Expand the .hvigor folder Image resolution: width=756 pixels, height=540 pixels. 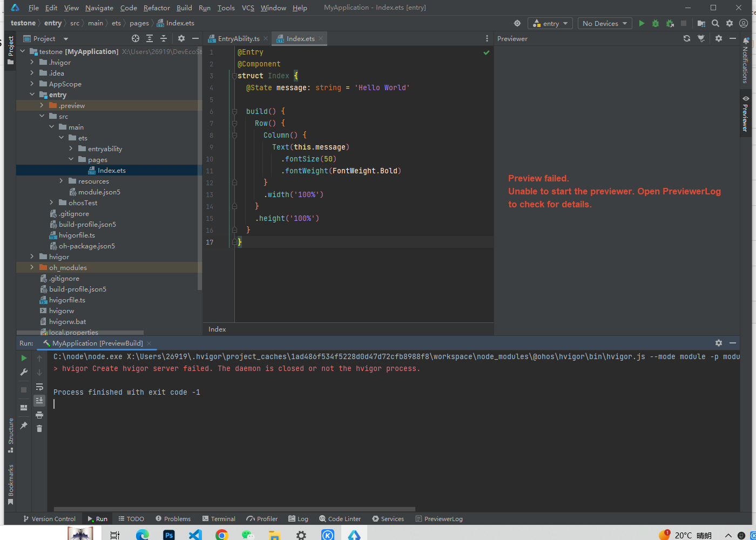coord(32,62)
